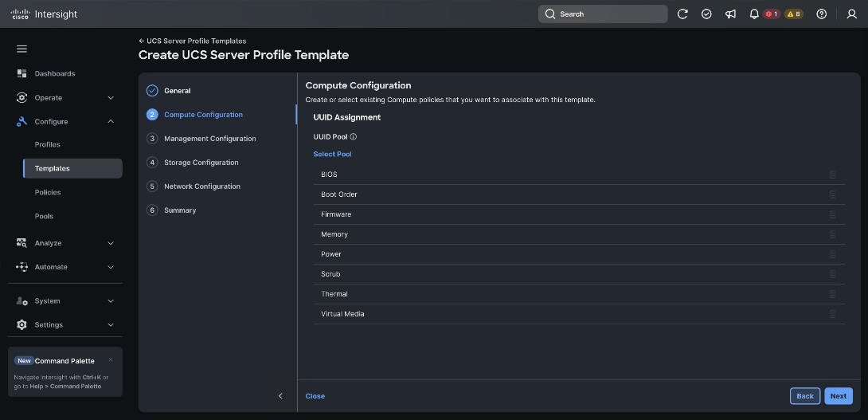Click the Power policy row

click(x=579, y=254)
